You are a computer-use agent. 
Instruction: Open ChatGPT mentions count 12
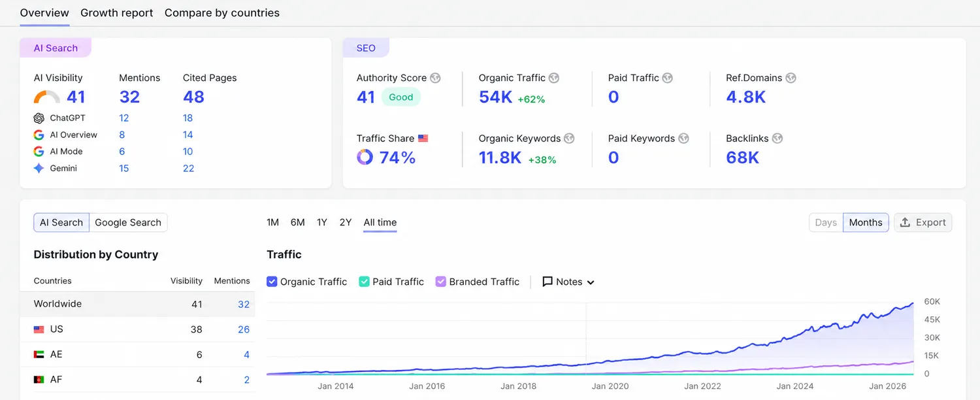click(x=124, y=118)
